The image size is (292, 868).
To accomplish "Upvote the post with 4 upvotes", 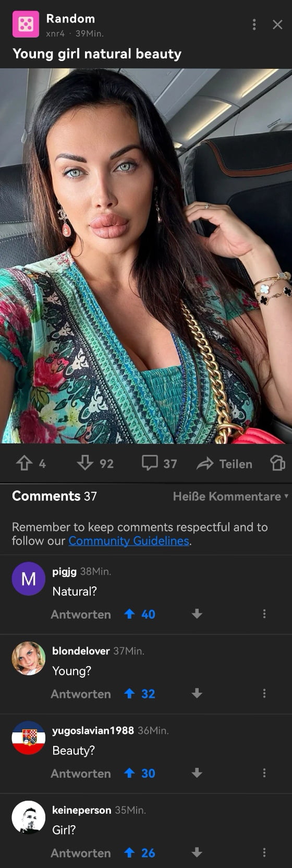I will coord(24,463).
